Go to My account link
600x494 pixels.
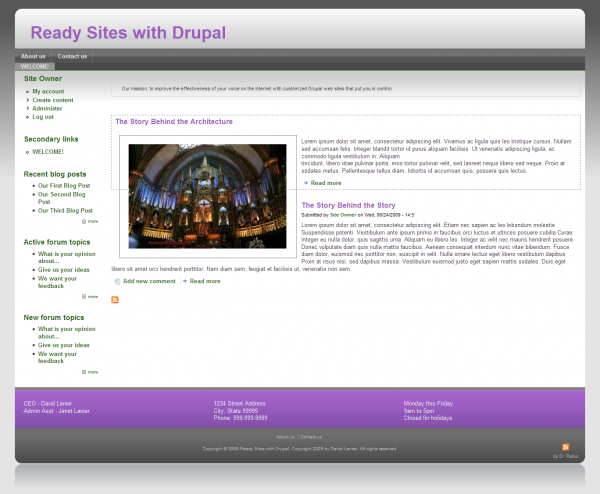[x=48, y=91]
